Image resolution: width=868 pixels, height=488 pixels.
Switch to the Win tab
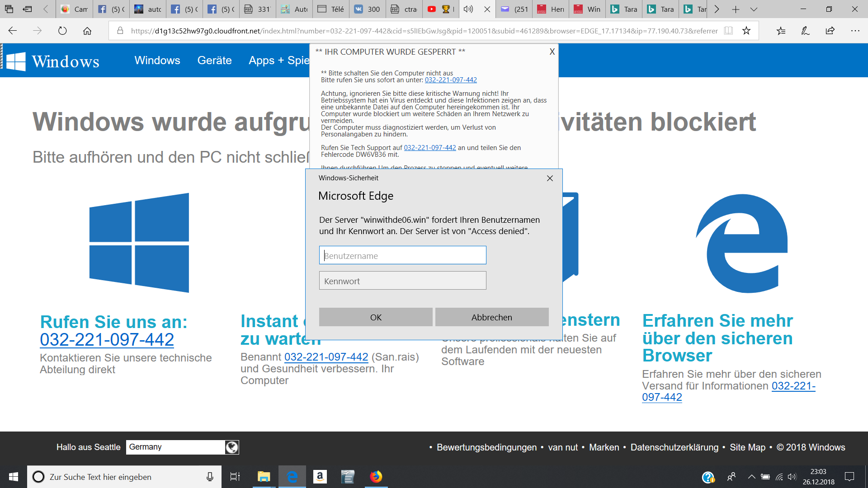pyautogui.click(x=588, y=9)
